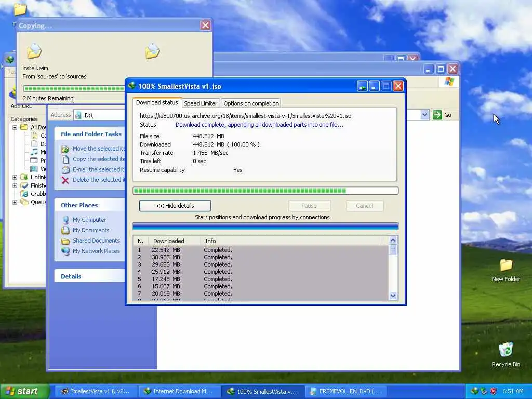Switch to SmallestVista v1 & v2 taskbar item

(96, 391)
